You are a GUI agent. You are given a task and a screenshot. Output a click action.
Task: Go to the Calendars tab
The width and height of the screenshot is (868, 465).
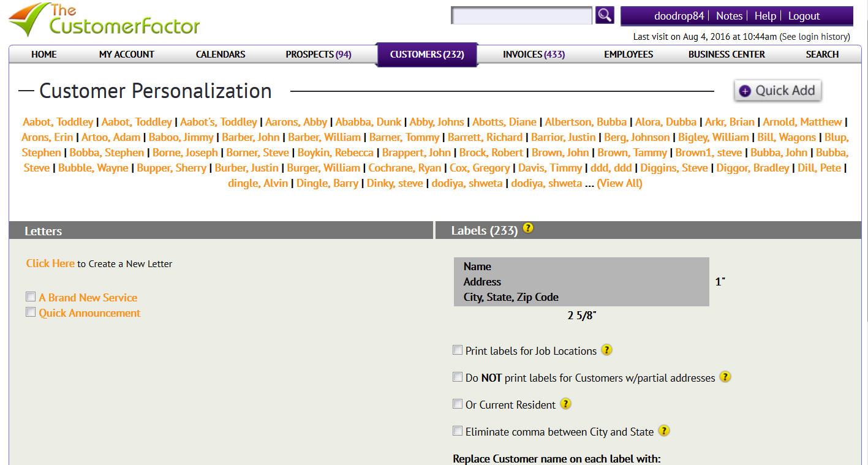pyautogui.click(x=221, y=55)
